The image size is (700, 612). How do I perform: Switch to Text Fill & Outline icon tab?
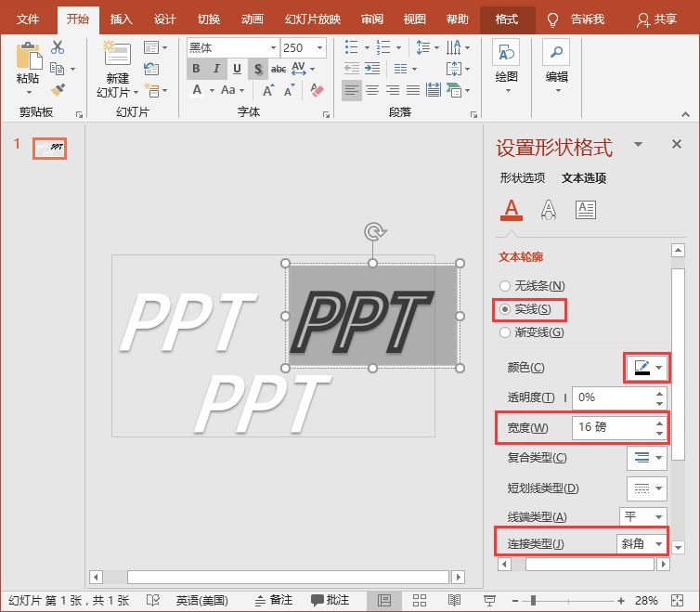[x=512, y=209]
